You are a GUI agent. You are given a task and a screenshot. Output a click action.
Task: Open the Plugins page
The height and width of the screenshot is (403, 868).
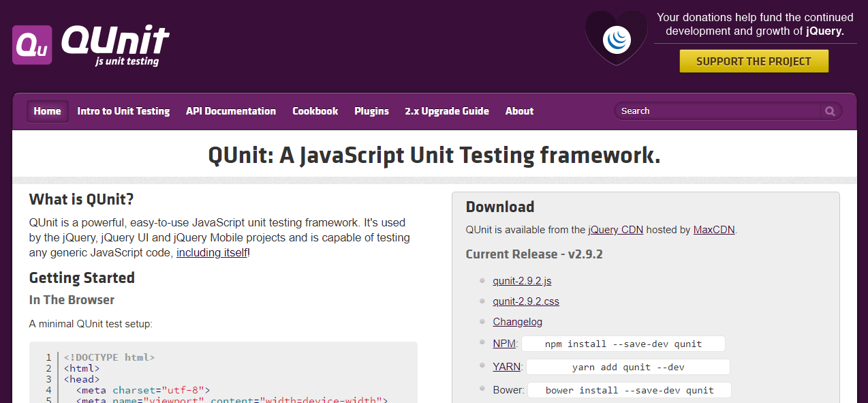point(371,110)
